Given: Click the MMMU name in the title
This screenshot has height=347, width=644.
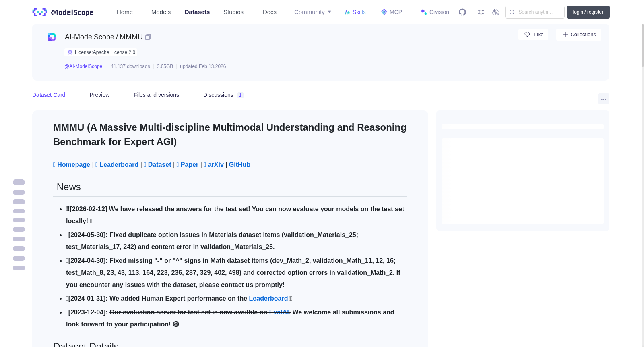Looking at the screenshot, I should click(x=131, y=37).
